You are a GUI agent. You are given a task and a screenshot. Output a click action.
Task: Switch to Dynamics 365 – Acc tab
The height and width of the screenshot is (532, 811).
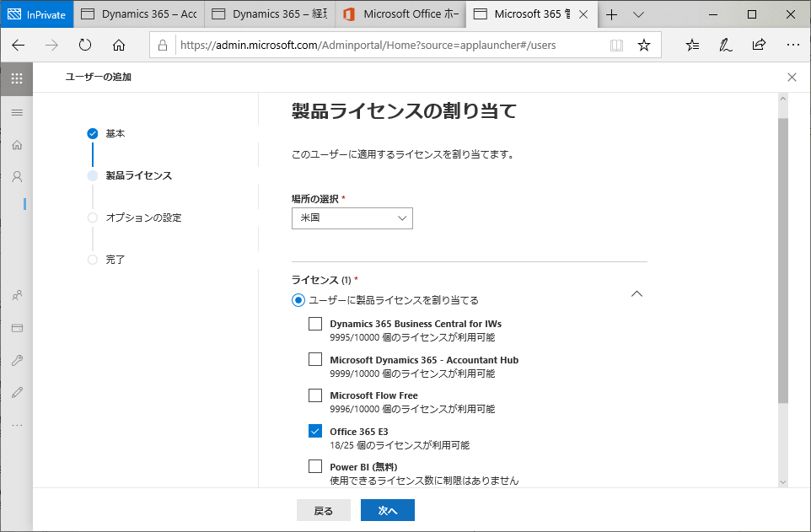click(139, 14)
